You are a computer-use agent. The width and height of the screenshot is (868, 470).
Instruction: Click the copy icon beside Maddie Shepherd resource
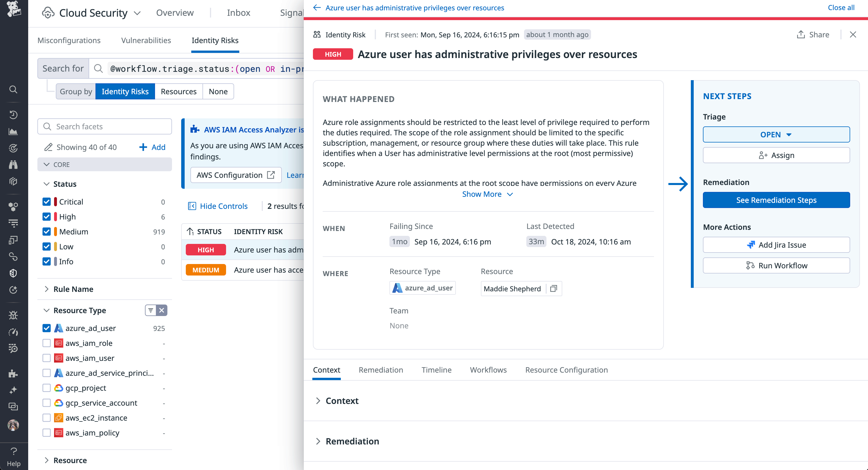point(553,289)
